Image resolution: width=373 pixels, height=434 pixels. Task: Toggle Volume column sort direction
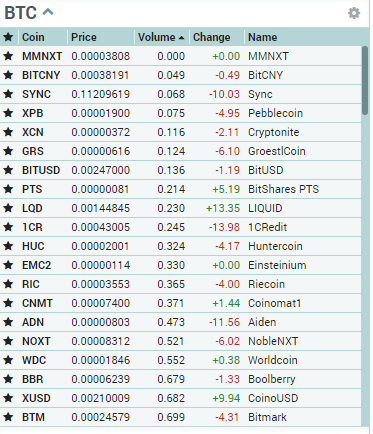click(x=161, y=37)
